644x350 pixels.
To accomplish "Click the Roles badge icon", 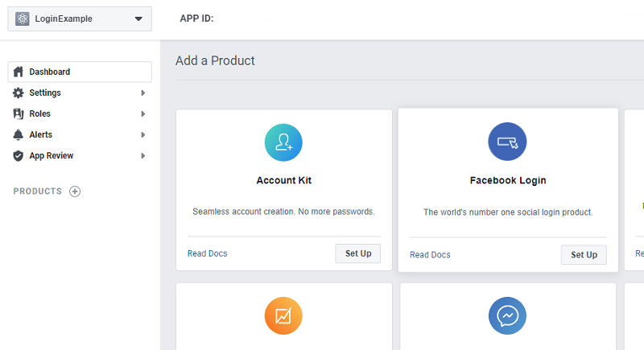I will tap(18, 113).
